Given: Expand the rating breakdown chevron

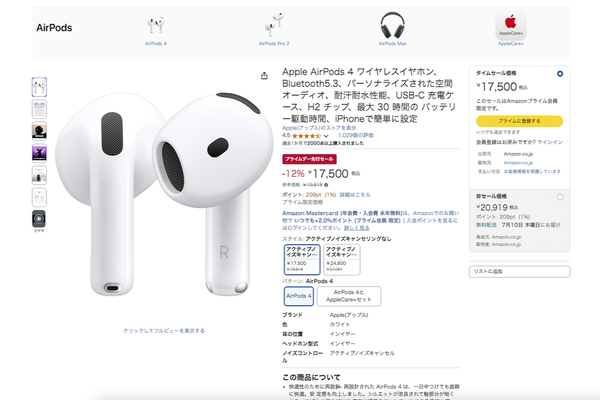Looking at the screenshot, I should (326, 136).
